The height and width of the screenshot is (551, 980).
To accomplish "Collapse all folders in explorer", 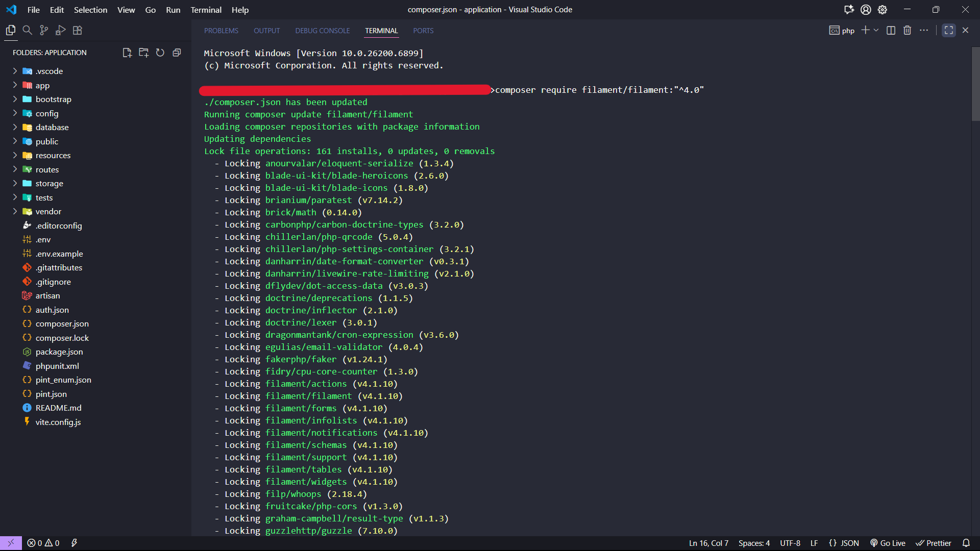I will click(177, 53).
